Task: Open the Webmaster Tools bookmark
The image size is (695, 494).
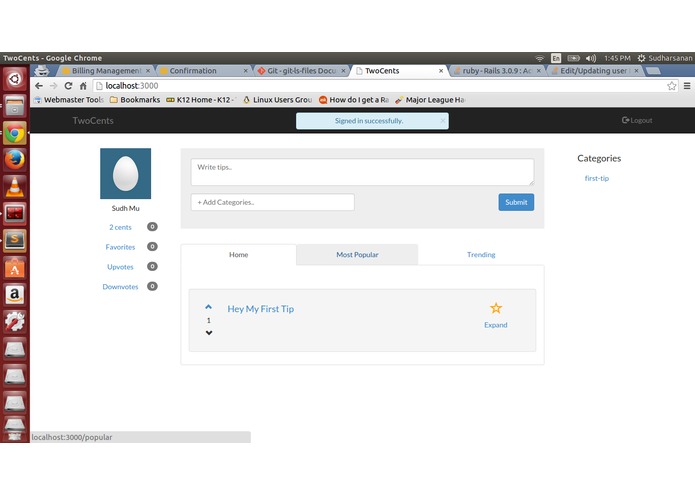Action: click(x=69, y=100)
